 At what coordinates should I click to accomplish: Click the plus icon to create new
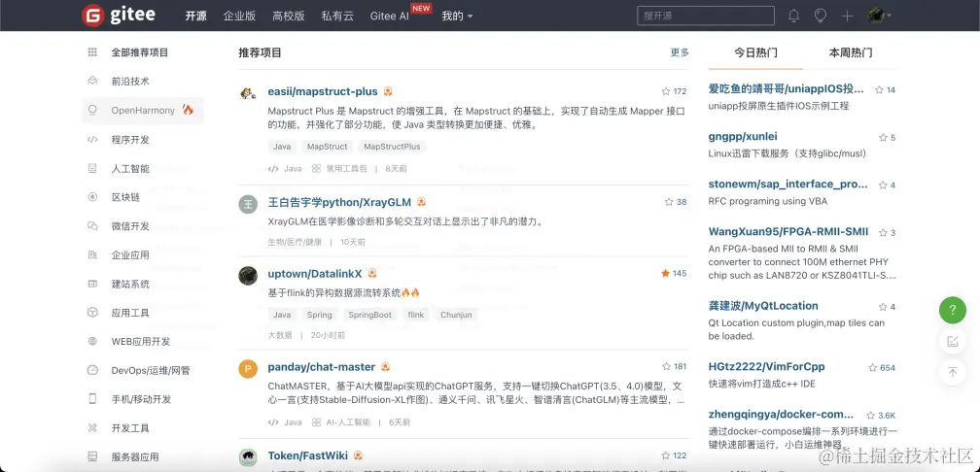click(847, 16)
